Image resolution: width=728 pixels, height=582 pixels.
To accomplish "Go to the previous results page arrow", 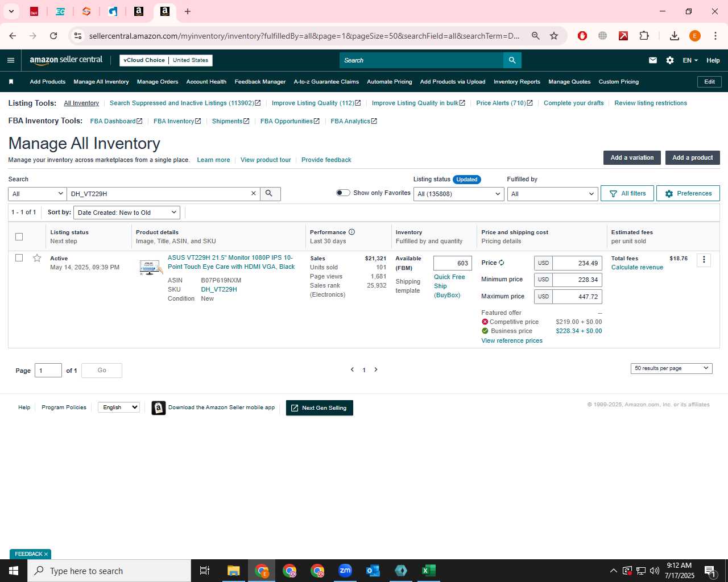I will click(x=352, y=369).
